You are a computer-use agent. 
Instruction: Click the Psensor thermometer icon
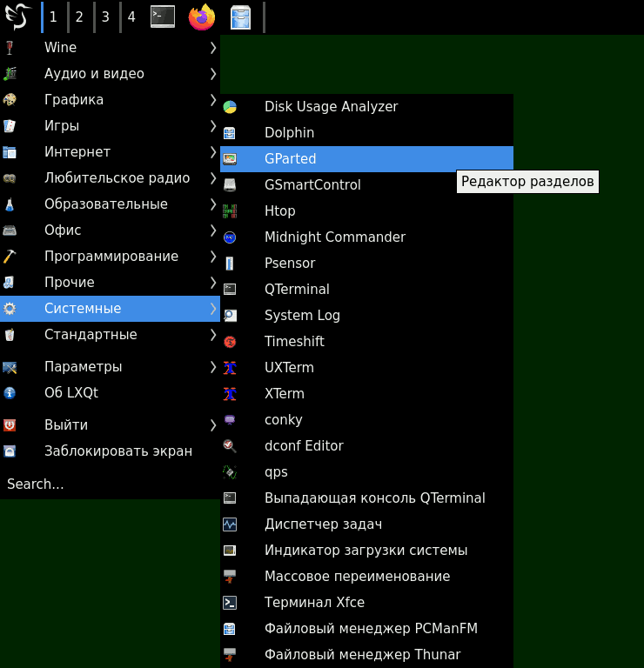[230, 264]
